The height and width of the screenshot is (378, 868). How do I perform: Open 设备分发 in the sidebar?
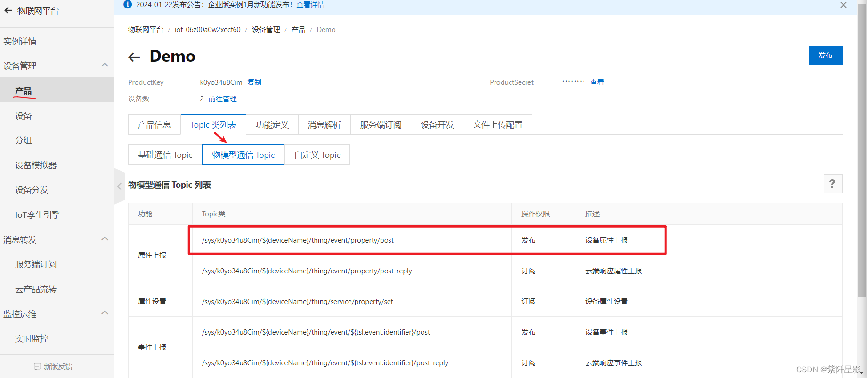pos(32,190)
